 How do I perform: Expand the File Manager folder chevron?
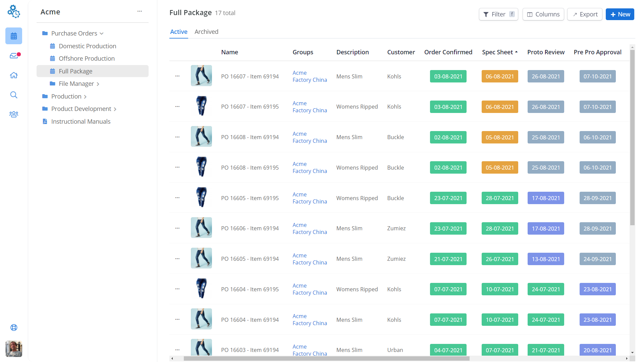click(98, 84)
